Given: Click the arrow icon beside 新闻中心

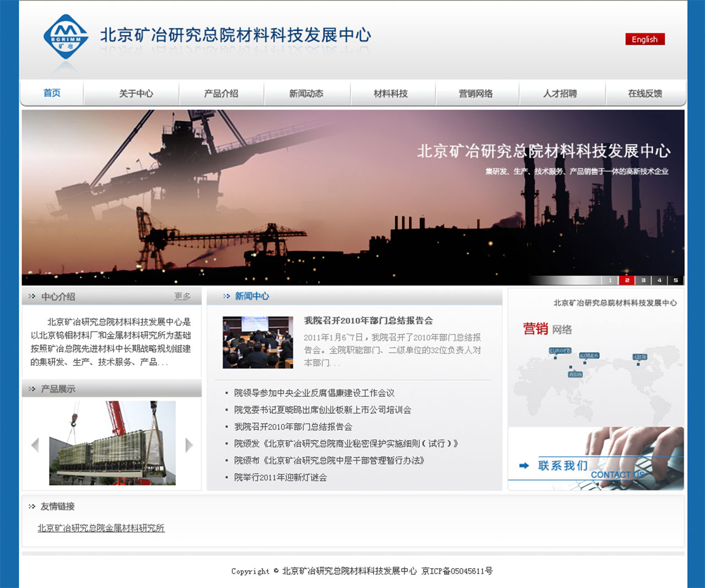Looking at the screenshot, I should [x=226, y=296].
